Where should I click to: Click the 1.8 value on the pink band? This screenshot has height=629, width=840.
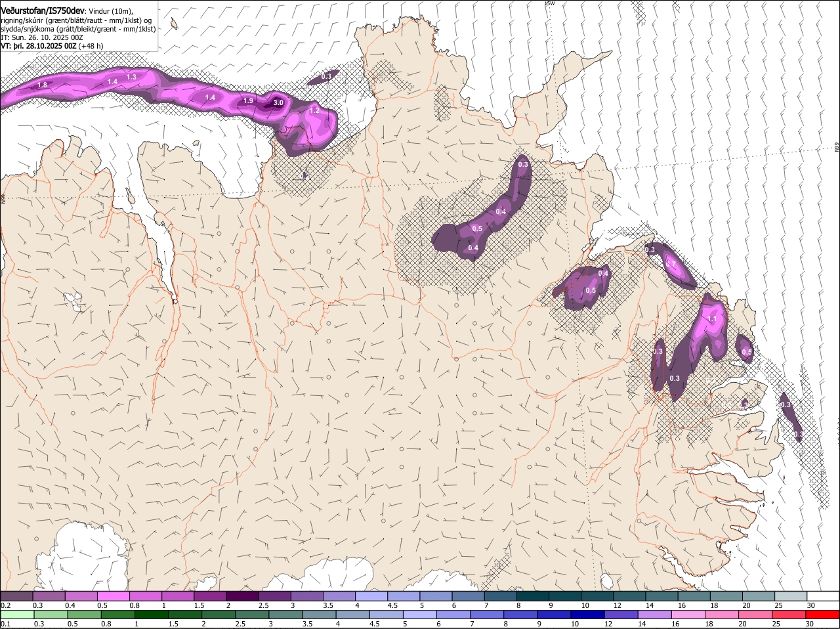pos(43,85)
